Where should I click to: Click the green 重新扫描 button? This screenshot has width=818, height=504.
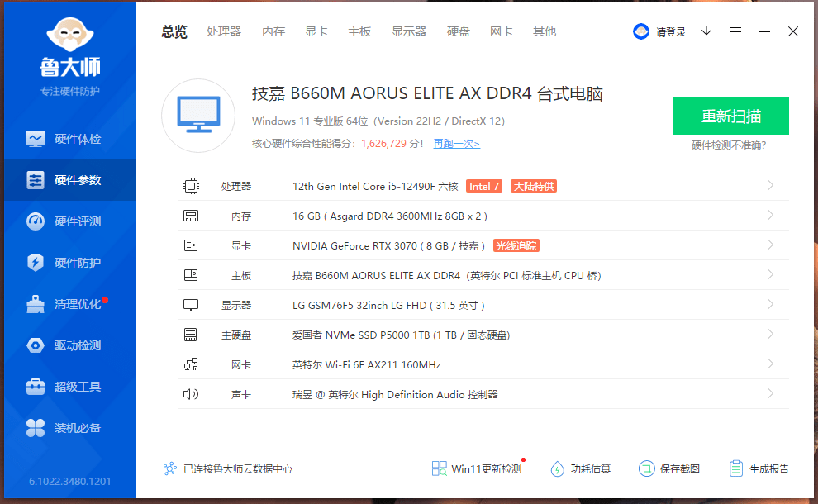(x=730, y=116)
